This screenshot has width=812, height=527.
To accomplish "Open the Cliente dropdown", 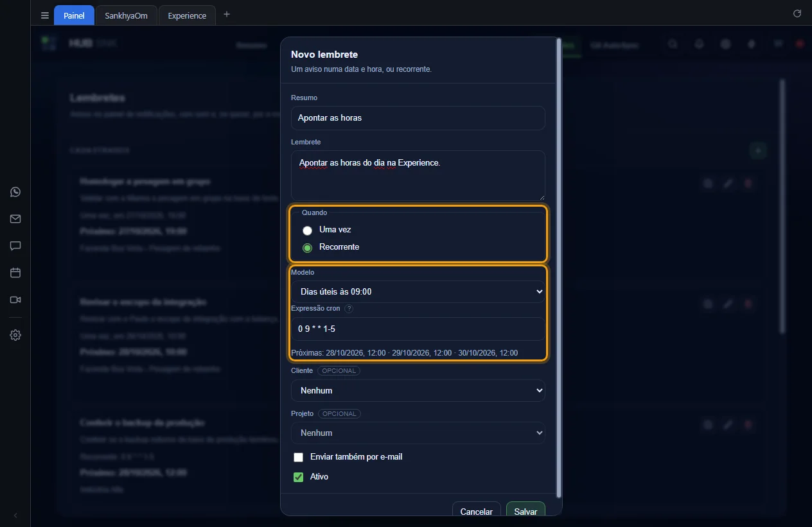I will (x=418, y=390).
